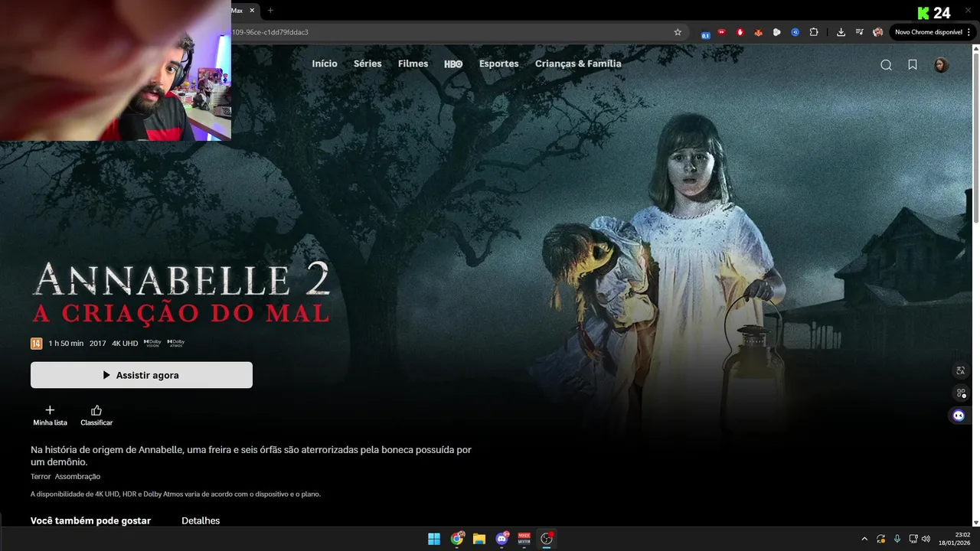Open the Séries navigation item
The image size is (980, 551).
point(367,64)
